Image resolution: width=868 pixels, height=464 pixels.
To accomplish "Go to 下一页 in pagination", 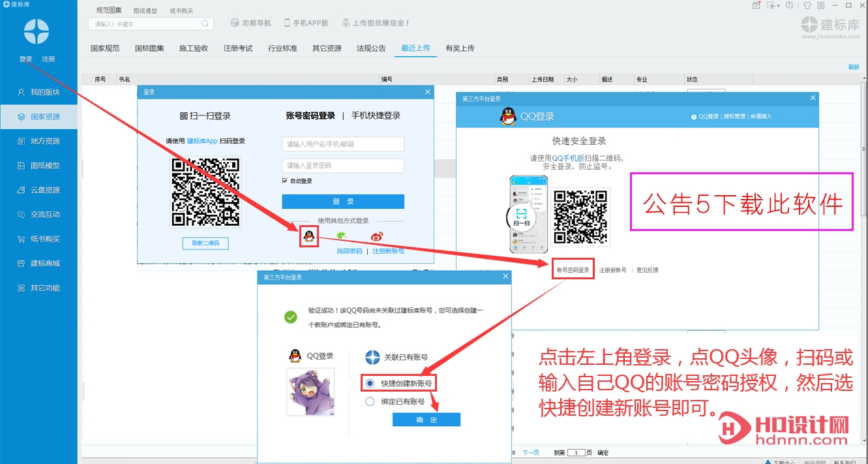I will click(x=531, y=452).
